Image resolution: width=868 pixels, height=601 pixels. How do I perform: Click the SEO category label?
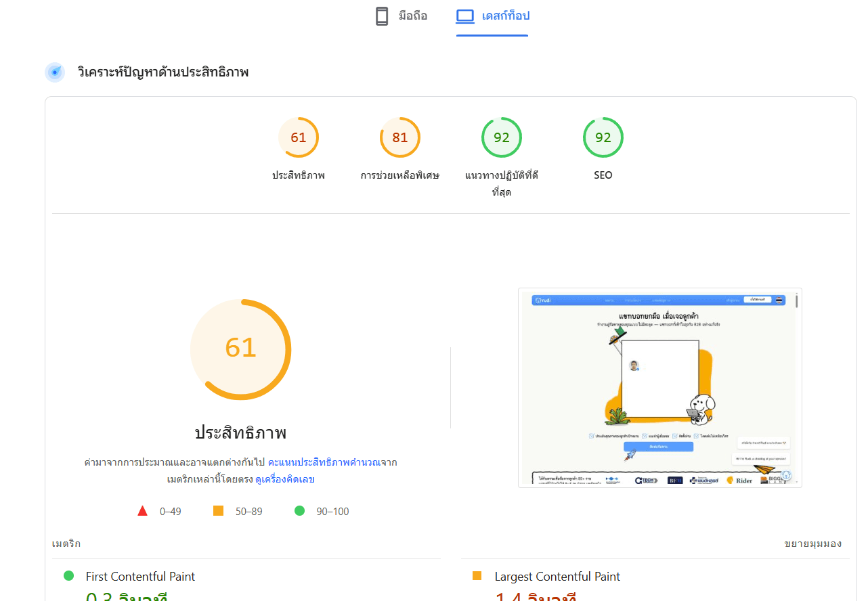(603, 175)
